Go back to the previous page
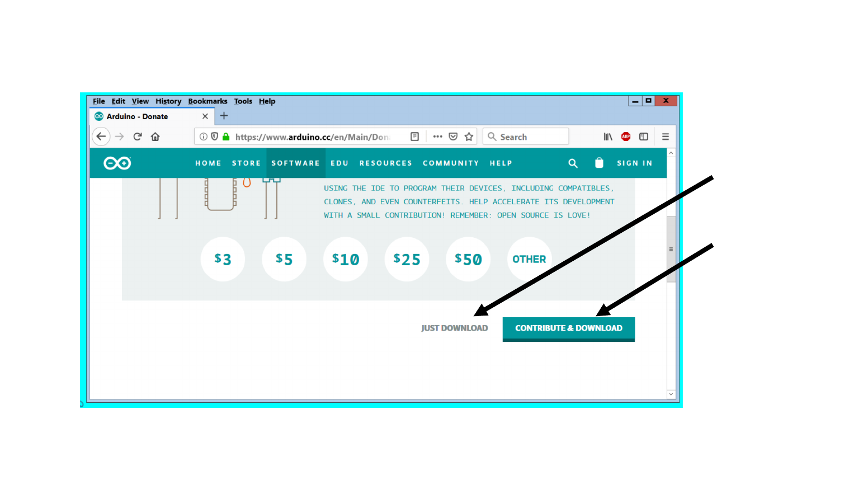This screenshot has height=489, width=868. coord(101,137)
